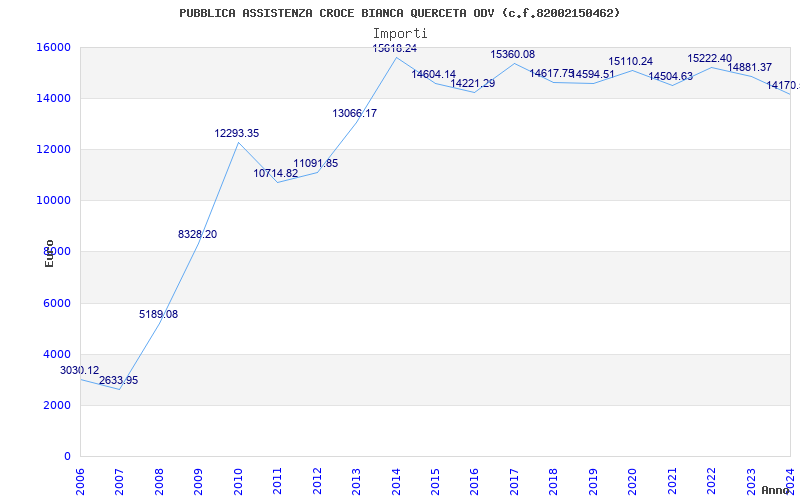Click the x-axis year label 2019

point(593,480)
